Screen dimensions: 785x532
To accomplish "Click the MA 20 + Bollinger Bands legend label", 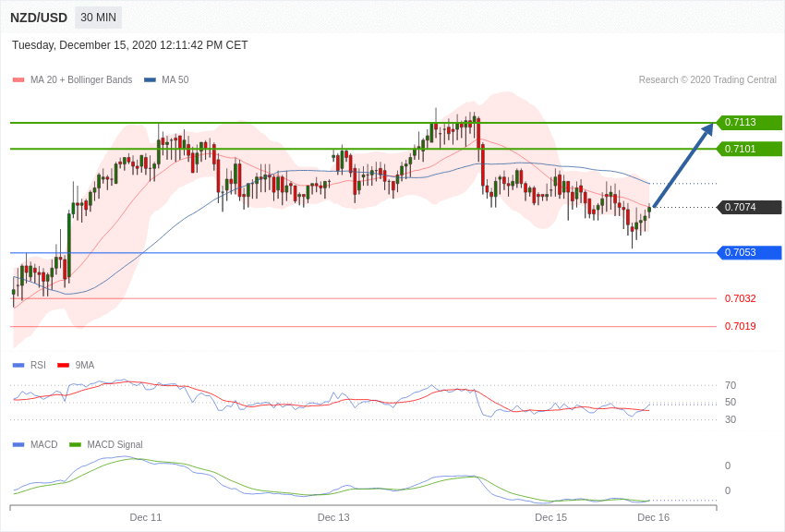I will [x=81, y=79].
